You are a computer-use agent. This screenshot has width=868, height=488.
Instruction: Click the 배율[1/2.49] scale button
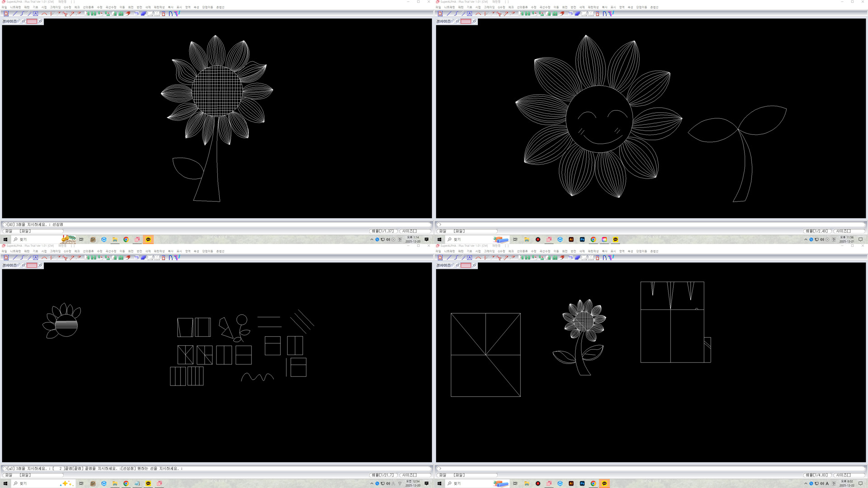816,231
